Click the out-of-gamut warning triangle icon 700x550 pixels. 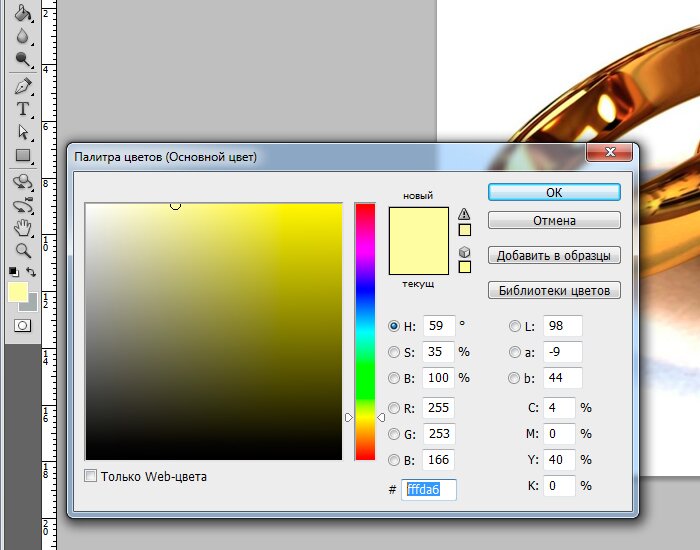464,214
